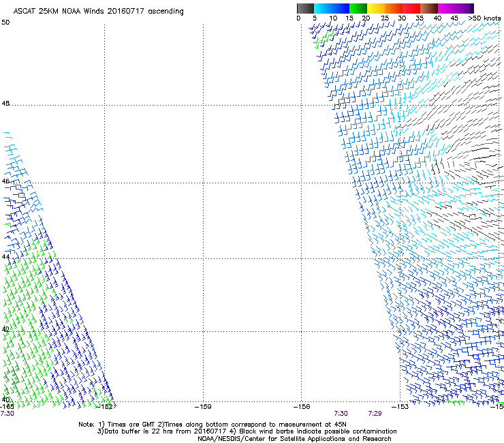Click the '>50 knots' legend label
The height and width of the screenshot is (443, 504).
[484, 18]
